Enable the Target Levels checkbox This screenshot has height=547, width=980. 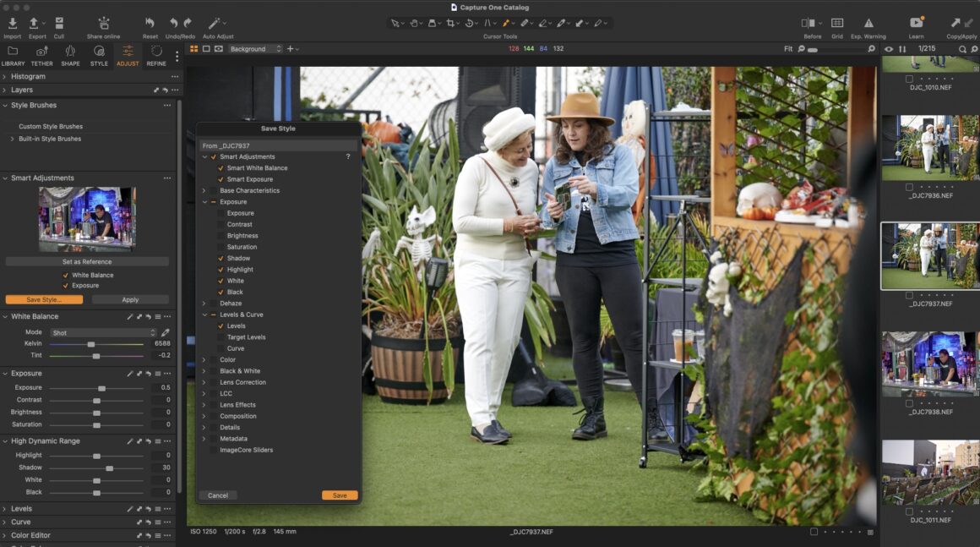coord(220,337)
